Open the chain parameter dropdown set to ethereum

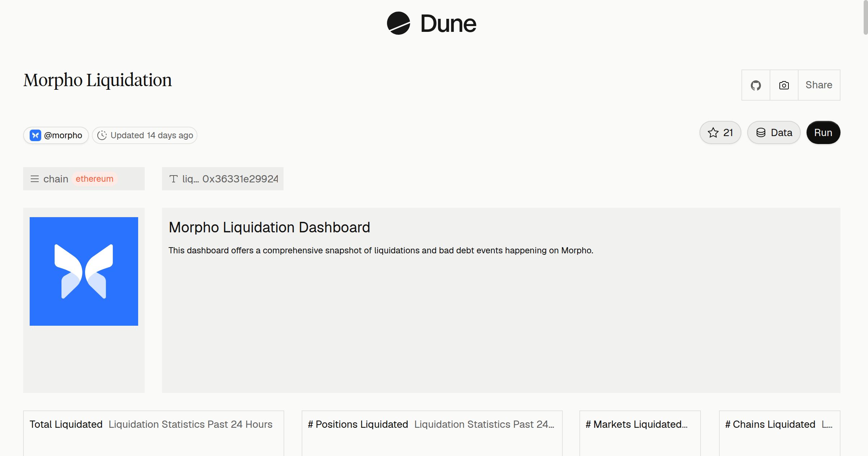84,179
